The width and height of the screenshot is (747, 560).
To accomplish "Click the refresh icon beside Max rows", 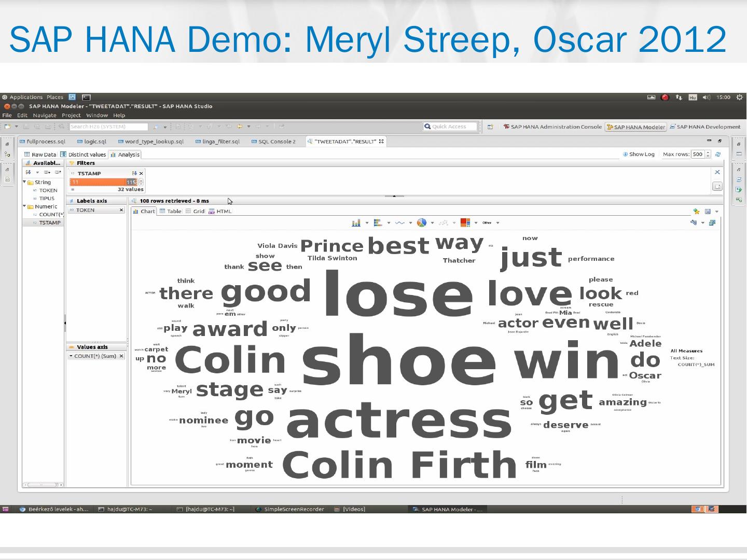I will (718, 155).
